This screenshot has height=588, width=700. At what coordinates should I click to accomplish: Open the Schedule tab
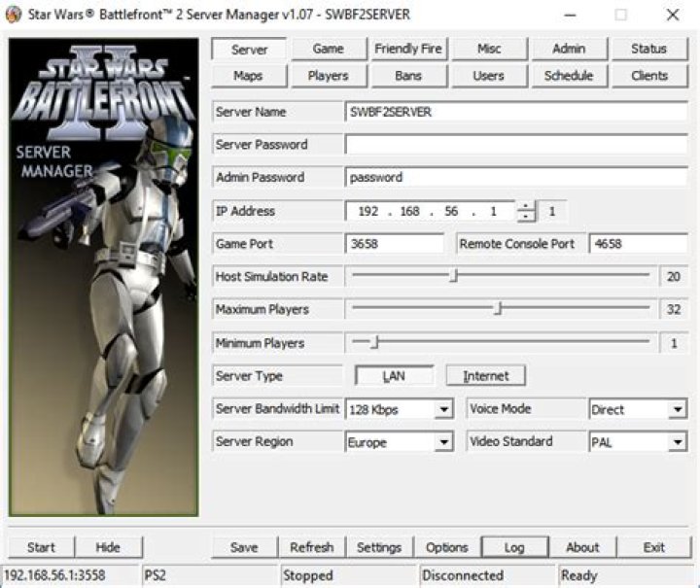(569, 76)
